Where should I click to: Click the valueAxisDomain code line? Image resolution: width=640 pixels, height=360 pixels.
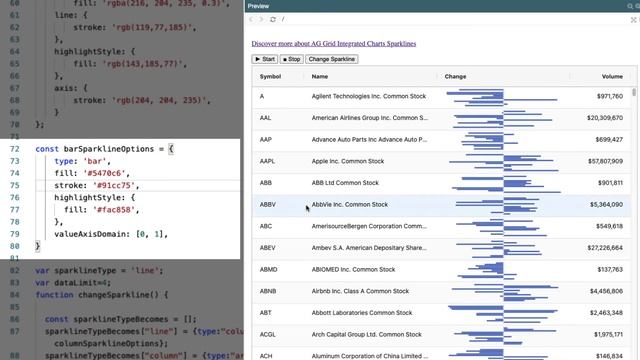pyautogui.click(x=111, y=234)
